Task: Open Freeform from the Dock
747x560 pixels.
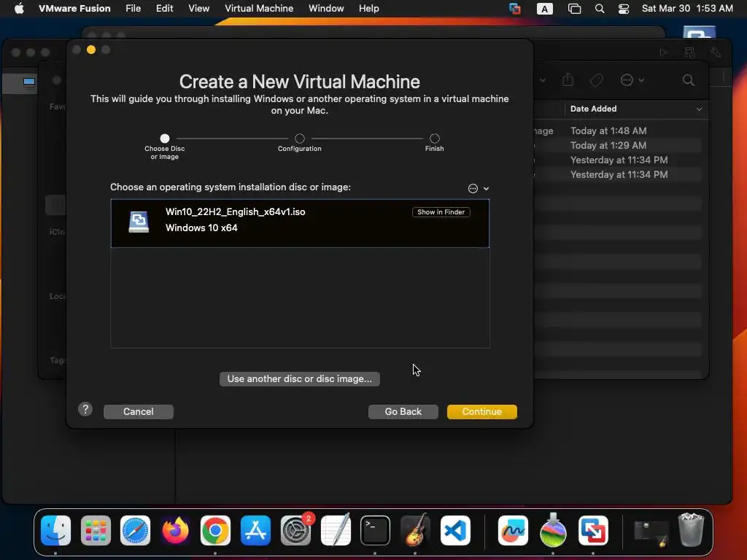Action: coord(513,530)
